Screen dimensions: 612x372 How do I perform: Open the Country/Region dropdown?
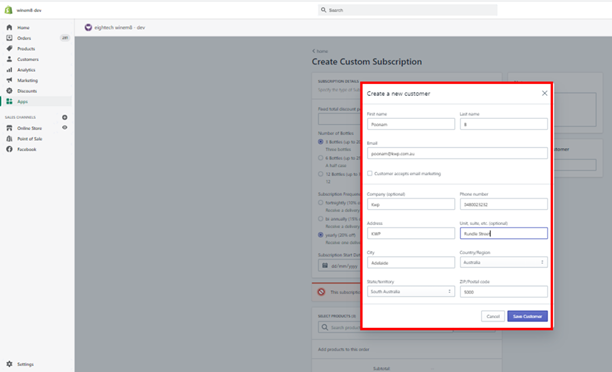point(503,262)
